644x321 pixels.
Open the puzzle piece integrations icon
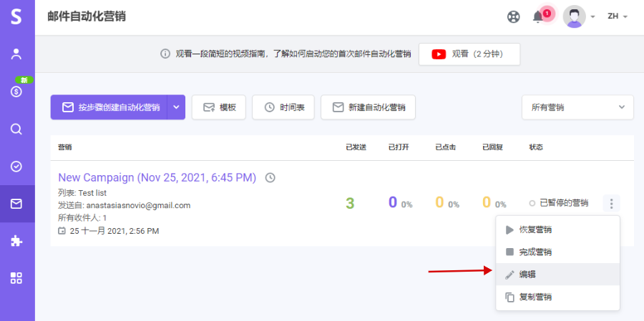(16, 241)
